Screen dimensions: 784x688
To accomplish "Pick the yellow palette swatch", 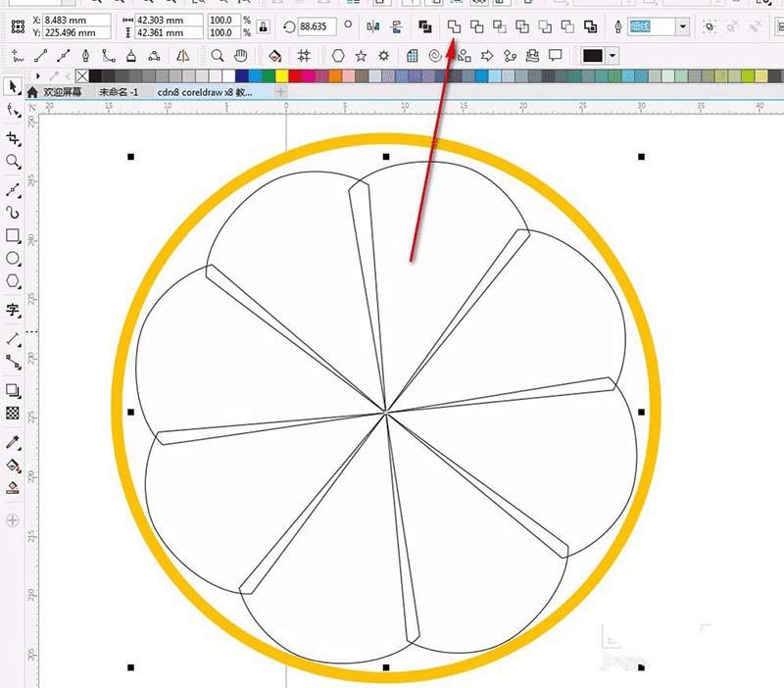I will pos(282,76).
